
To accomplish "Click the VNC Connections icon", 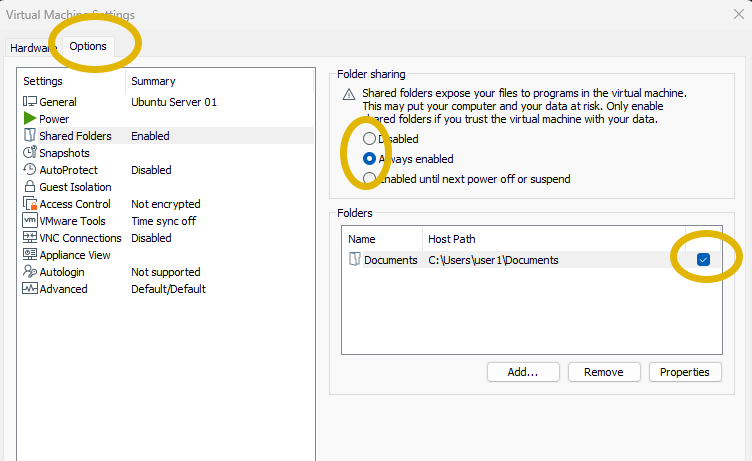I will tap(30, 237).
